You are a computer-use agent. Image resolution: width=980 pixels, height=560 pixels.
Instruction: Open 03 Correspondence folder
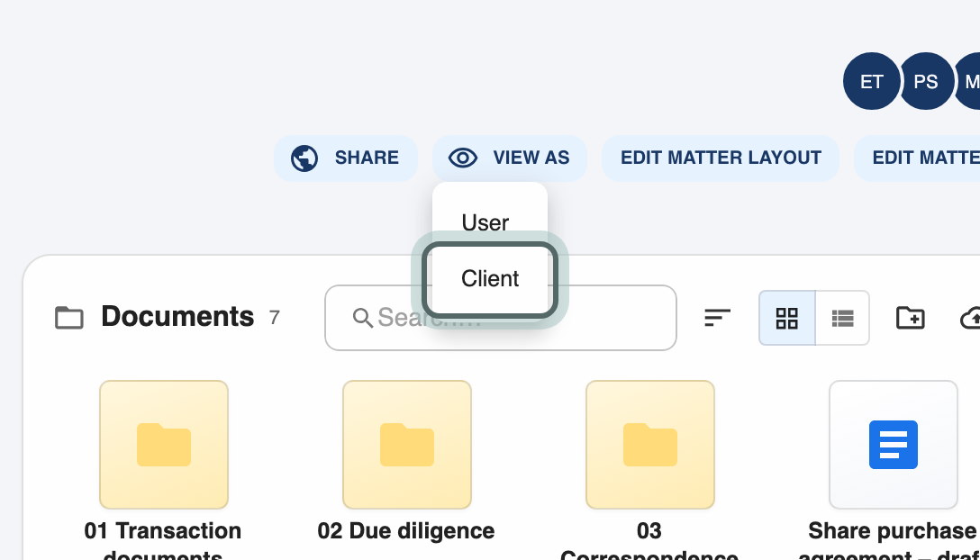pos(650,445)
